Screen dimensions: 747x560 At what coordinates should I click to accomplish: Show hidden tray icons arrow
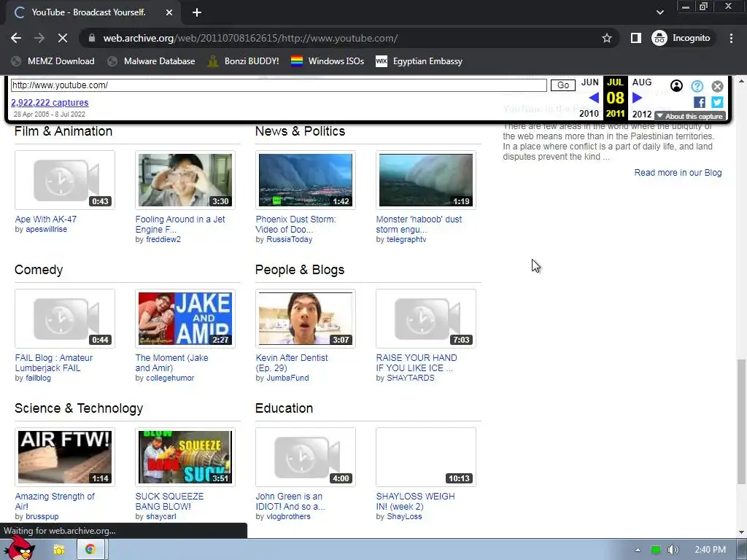click(638, 550)
